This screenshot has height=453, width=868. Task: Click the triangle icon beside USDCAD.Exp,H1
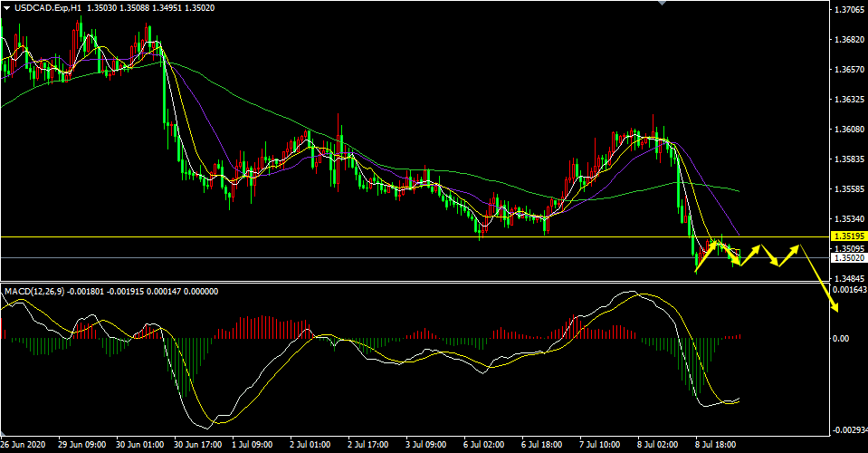pos(6,8)
